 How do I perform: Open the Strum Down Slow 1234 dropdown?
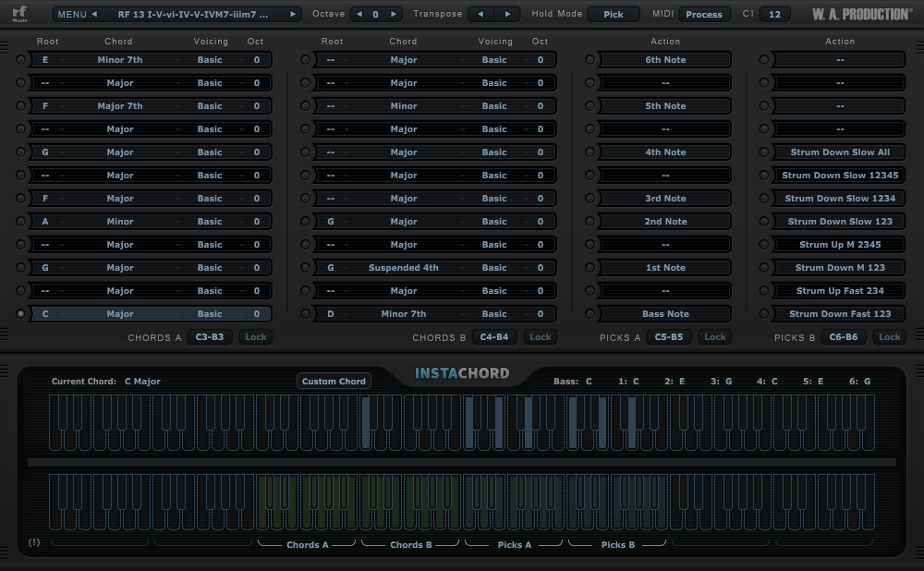(840, 199)
